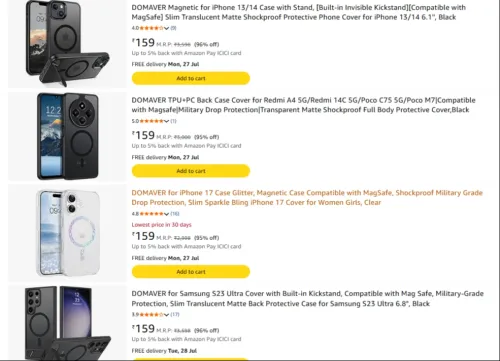
Task: View Redmi A4 black case product image
Action: pyautogui.click(x=68, y=136)
